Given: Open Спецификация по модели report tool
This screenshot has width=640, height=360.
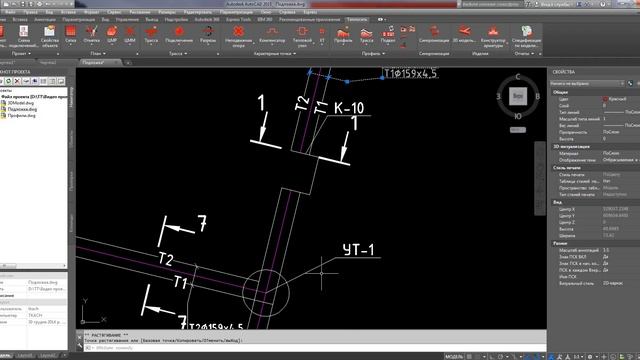Looking at the screenshot, I should 527,36.
